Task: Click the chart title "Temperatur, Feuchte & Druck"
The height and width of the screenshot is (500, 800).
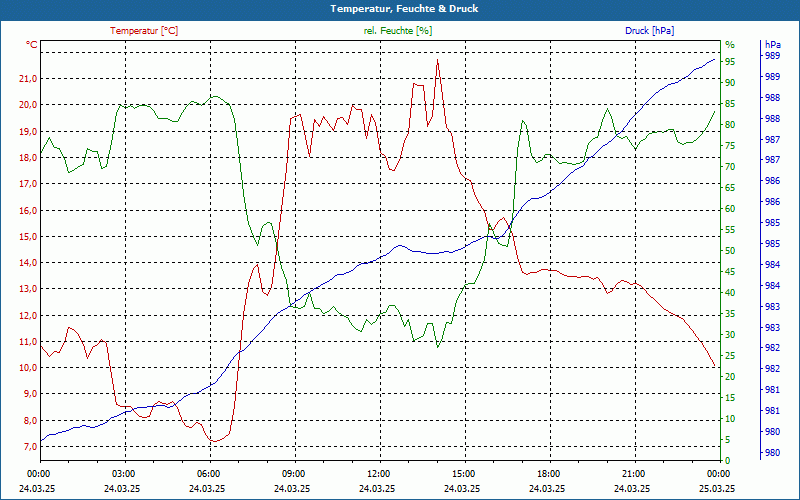Action: (404, 9)
